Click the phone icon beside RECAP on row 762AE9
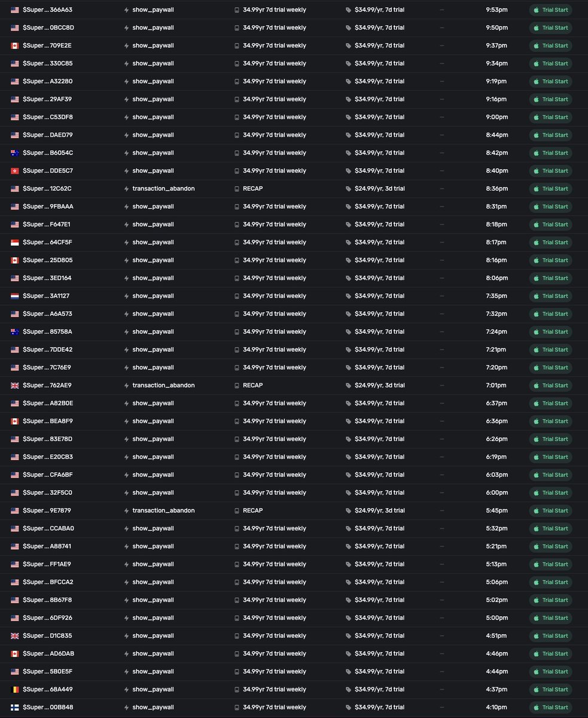This screenshot has width=588, height=718. coord(237,385)
